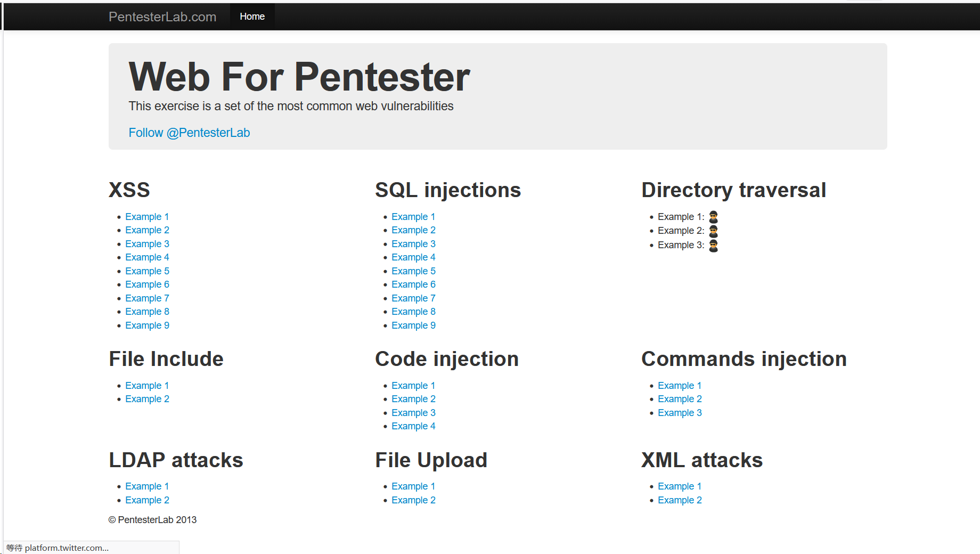Click the hacker icon beside Directory traversal Example 3

713,246
